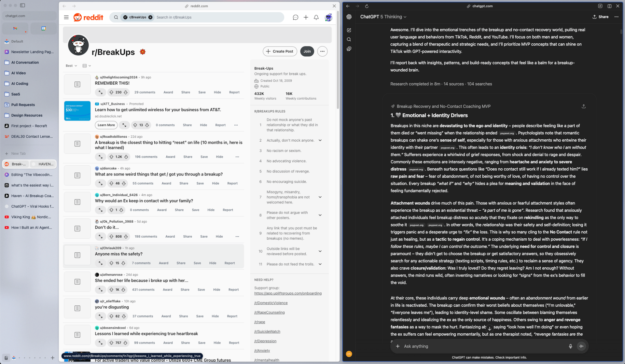Open r/SuicideWatch link
Image resolution: width=625 pixels, height=364 pixels.
pos(267,331)
